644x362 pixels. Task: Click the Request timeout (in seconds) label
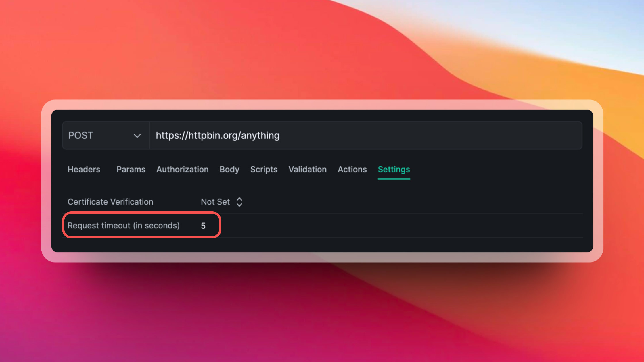coord(124,226)
